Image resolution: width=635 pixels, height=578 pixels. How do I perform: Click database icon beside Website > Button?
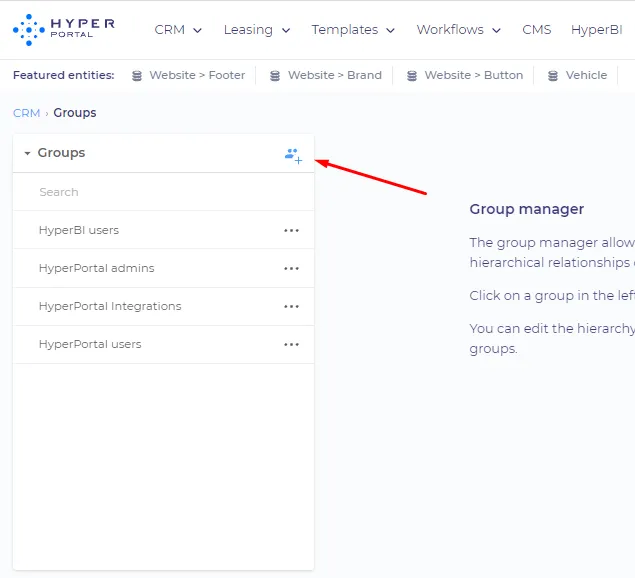(x=412, y=76)
